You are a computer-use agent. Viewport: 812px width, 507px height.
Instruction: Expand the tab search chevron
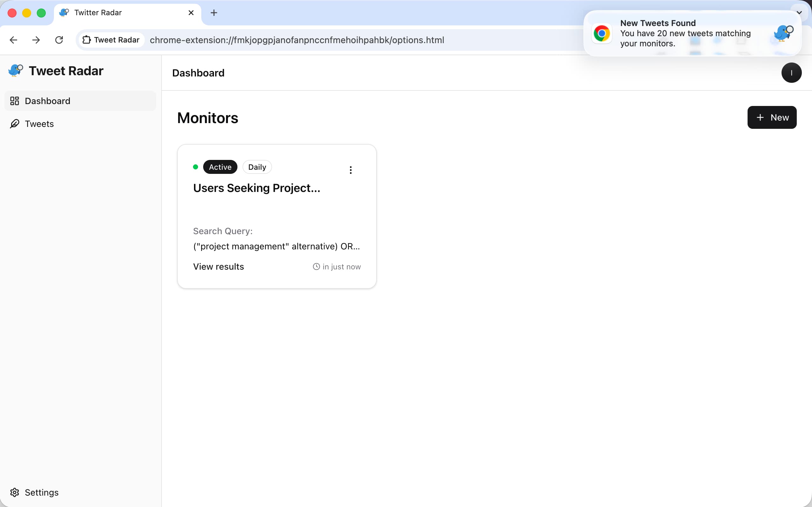[799, 13]
